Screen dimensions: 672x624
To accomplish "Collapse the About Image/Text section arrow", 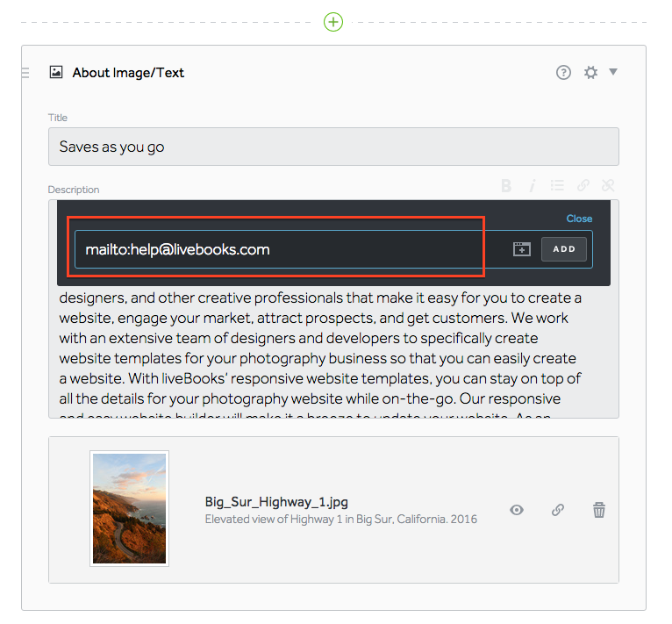I will pos(613,72).
